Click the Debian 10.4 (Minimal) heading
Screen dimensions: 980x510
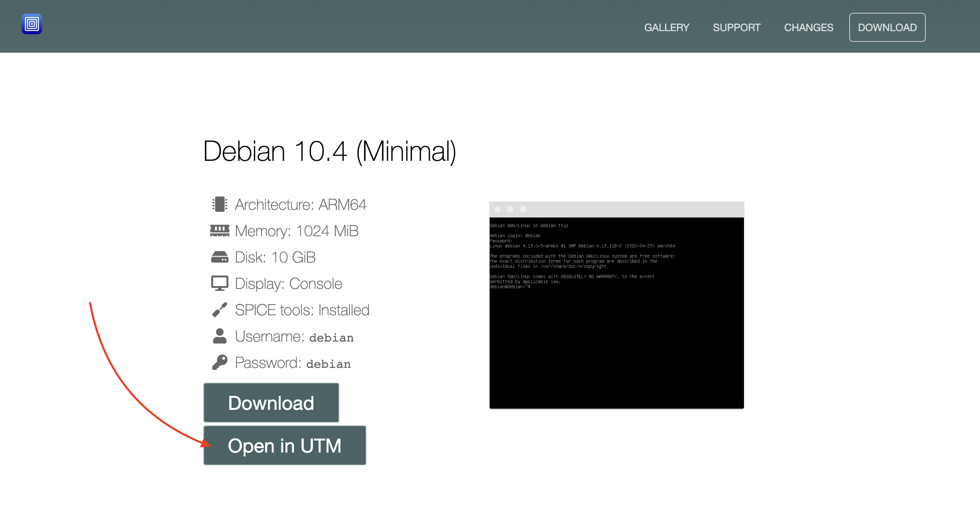click(329, 152)
